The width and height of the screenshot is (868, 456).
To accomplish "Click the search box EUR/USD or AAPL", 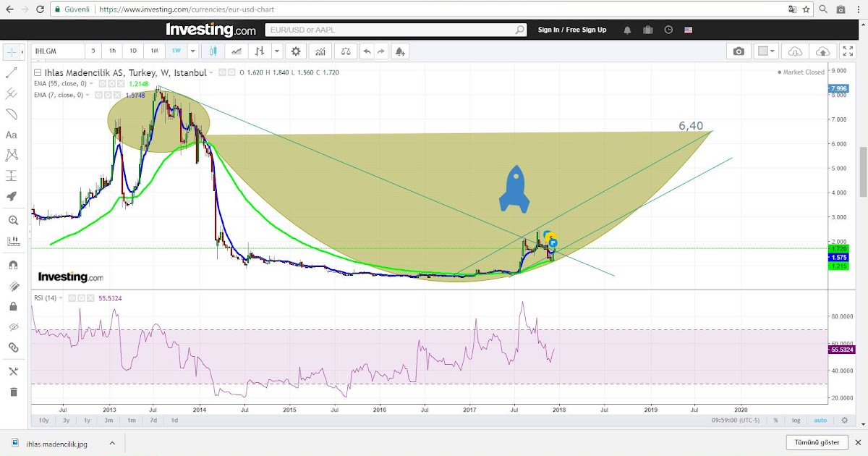I will 396,30.
